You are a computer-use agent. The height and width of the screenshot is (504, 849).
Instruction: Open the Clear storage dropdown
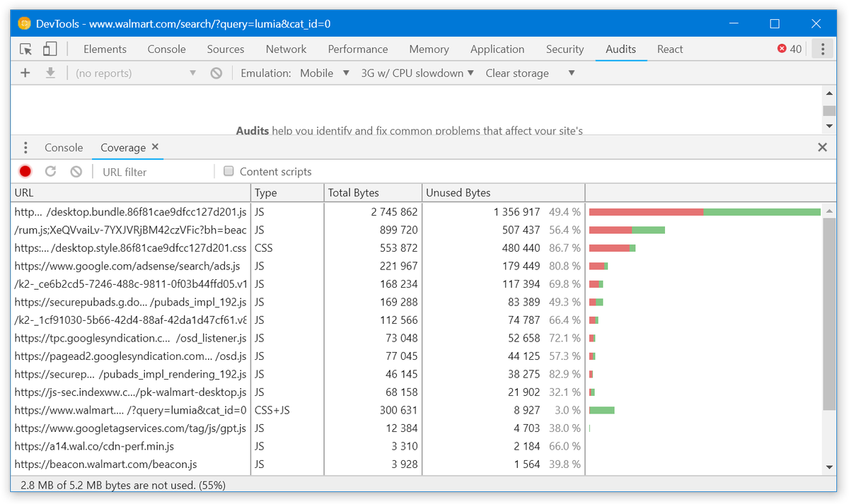(x=530, y=73)
